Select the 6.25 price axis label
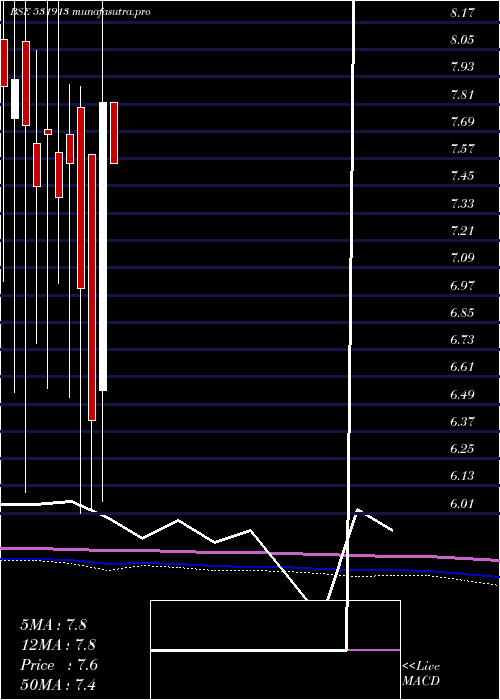The height and width of the screenshot is (700, 500). pyautogui.click(x=462, y=449)
